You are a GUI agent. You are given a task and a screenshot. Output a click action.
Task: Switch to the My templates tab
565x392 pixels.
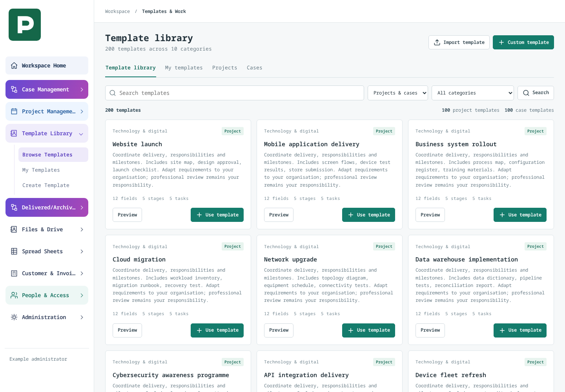click(x=184, y=68)
